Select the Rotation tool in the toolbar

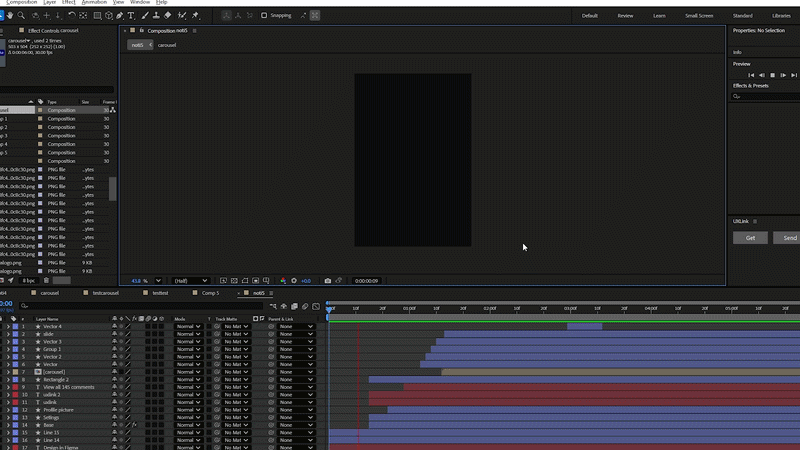pos(71,16)
